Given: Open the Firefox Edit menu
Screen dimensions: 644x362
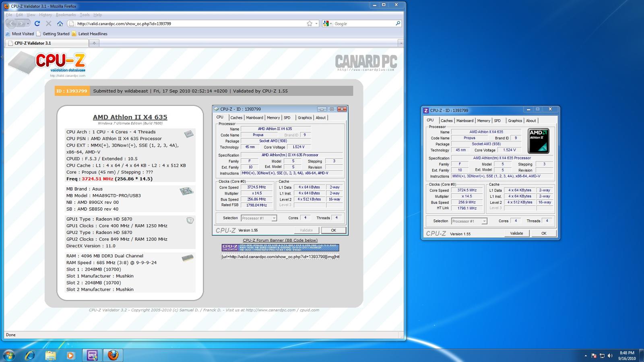Looking at the screenshot, I should tap(19, 14).
